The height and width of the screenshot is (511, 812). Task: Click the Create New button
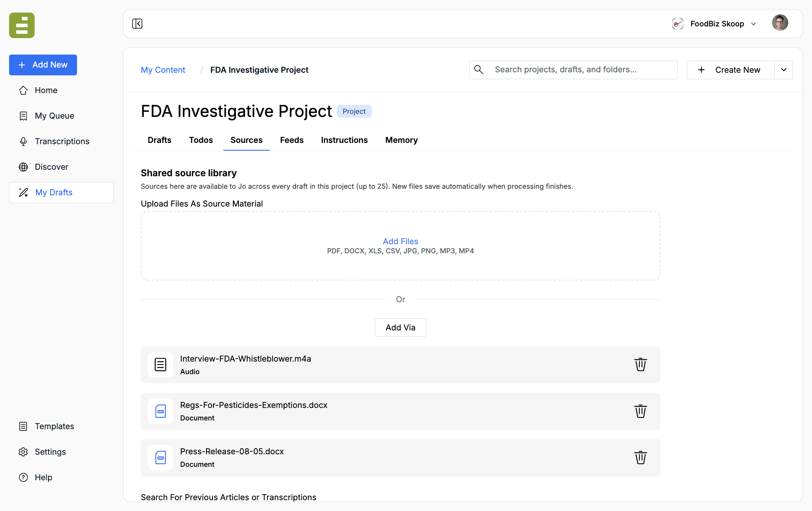731,70
